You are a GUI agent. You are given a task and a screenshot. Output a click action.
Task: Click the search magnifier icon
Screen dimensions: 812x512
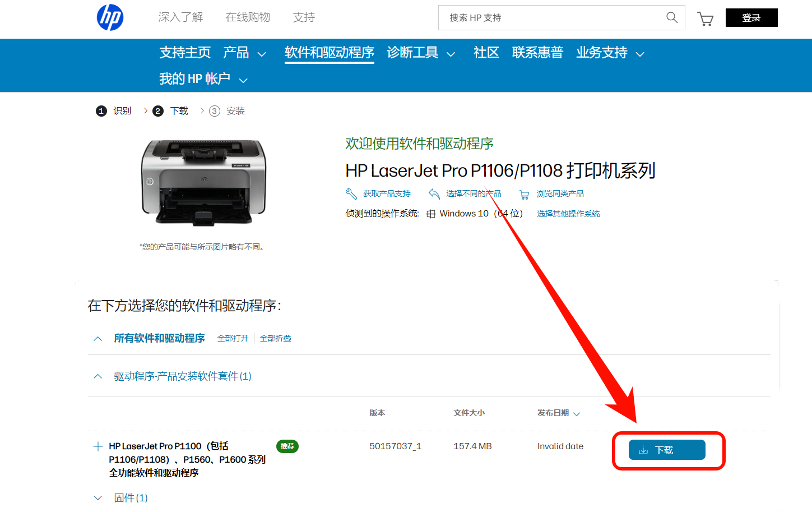[x=672, y=17]
